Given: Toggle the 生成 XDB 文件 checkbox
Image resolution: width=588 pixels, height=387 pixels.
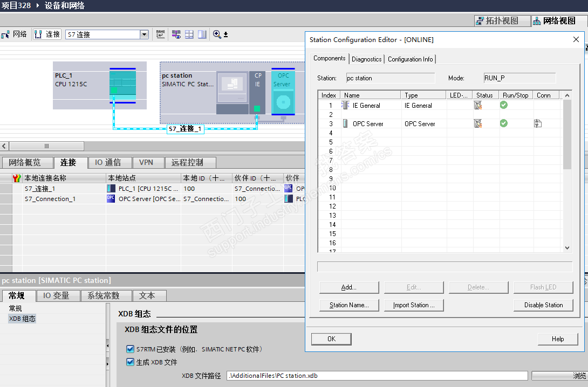Looking at the screenshot, I should (x=130, y=362).
